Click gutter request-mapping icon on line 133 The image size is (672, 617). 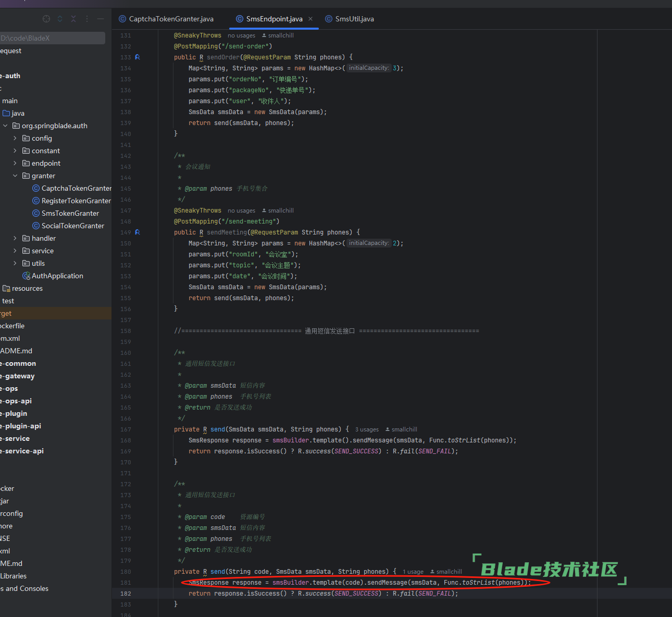click(x=138, y=57)
